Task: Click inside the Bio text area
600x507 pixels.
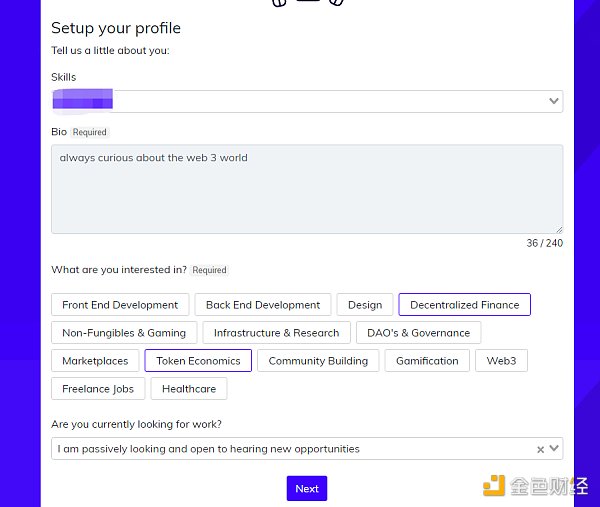Action: [x=306, y=189]
